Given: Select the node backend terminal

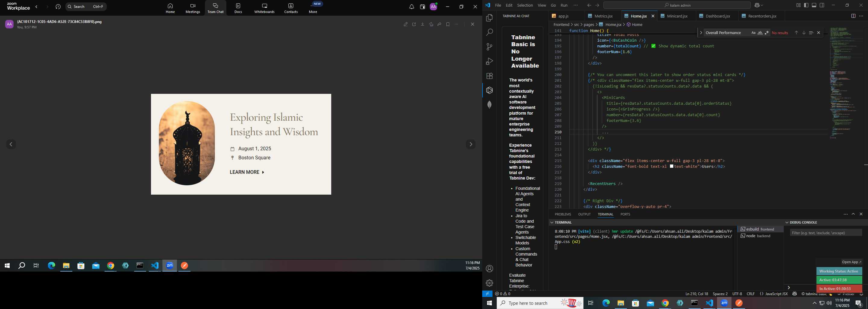Looking at the screenshot, I should (760, 236).
